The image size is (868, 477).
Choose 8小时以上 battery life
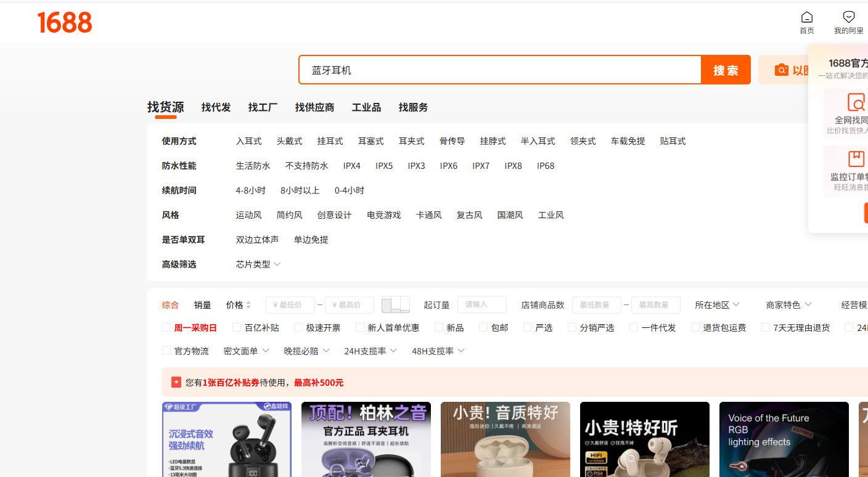coord(300,190)
